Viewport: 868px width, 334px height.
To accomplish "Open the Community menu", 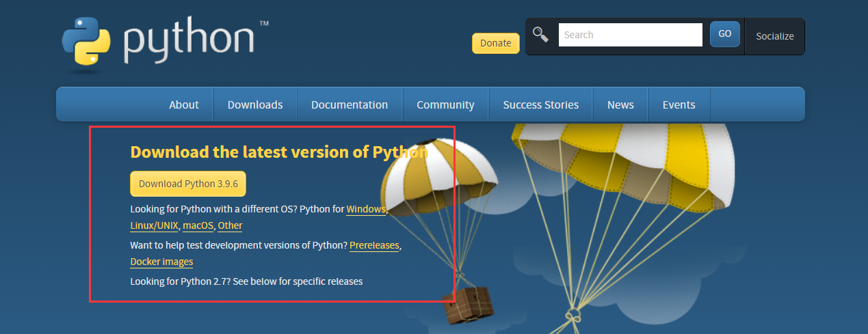I will (x=445, y=105).
